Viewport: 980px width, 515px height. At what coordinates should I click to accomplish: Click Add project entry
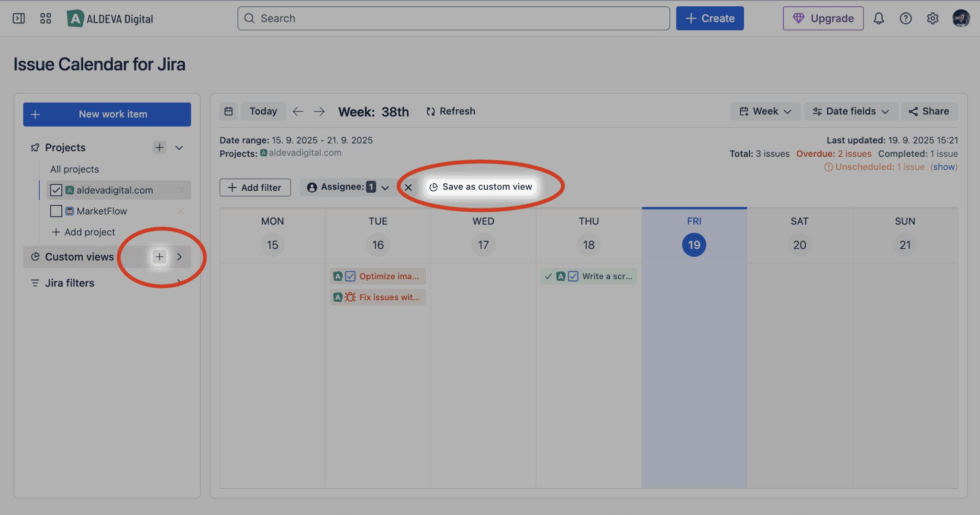pyautogui.click(x=84, y=232)
